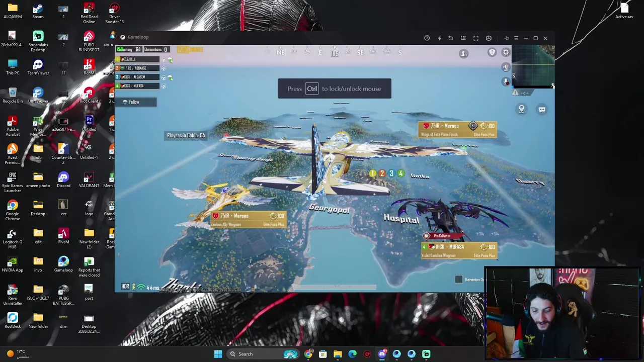Open This PC on desktop
The image size is (644, 362).
13,67
